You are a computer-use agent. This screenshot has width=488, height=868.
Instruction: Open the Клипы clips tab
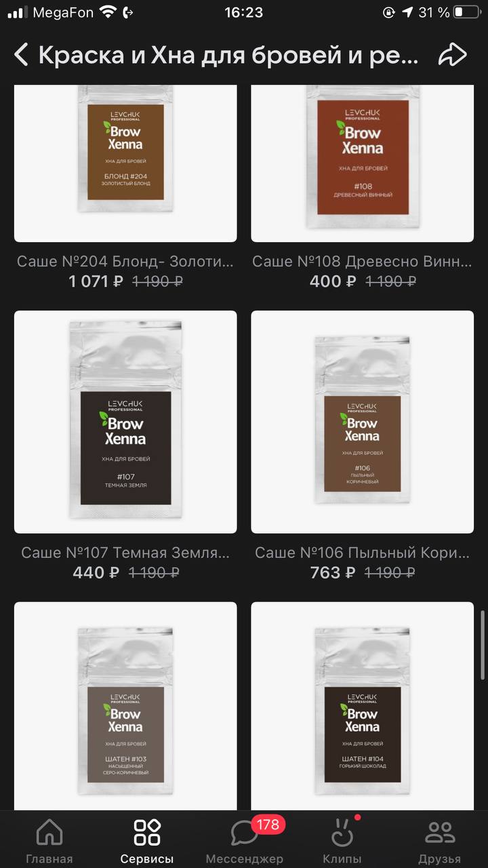coord(342,841)
